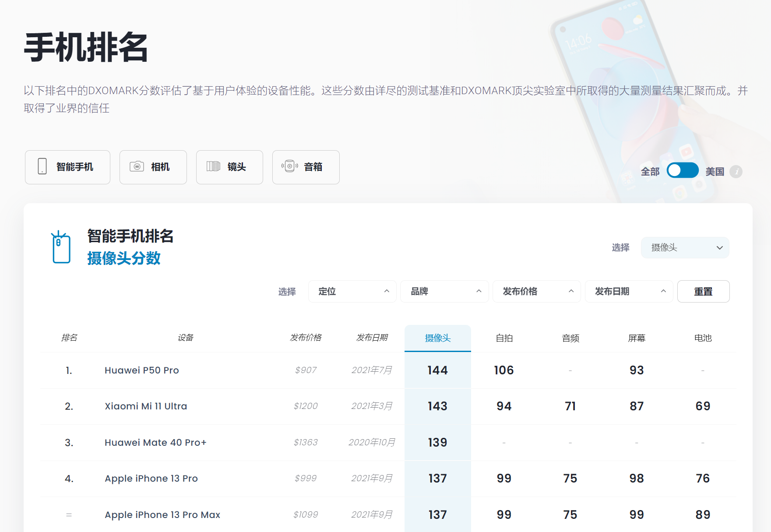The image size is (771, 532).
Task: Select the 自拍 score tab
Action: point(504,338)
